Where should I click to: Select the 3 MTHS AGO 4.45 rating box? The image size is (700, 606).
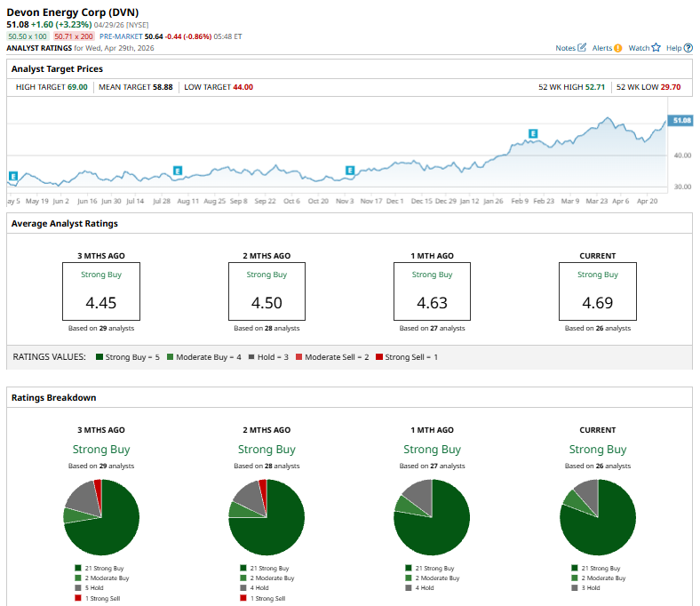[x=101, y=291]
